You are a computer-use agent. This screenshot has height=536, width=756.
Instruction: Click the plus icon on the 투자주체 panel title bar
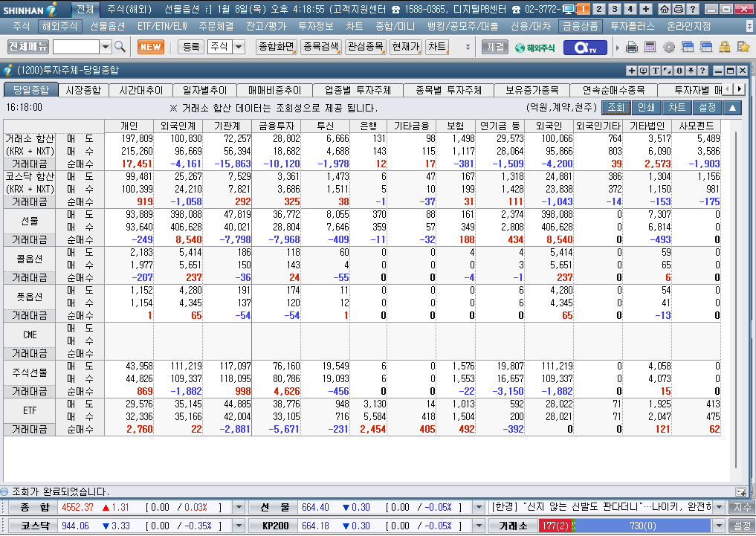click(x=631, y=71)
